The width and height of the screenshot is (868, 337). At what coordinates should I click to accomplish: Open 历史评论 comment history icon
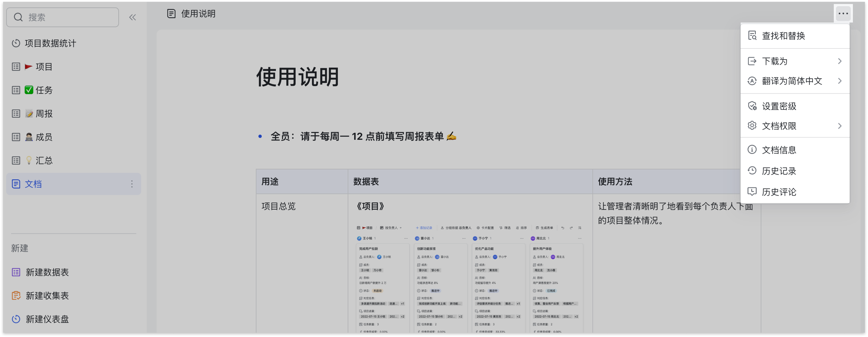pyautogui.click(x=752, y=192)
